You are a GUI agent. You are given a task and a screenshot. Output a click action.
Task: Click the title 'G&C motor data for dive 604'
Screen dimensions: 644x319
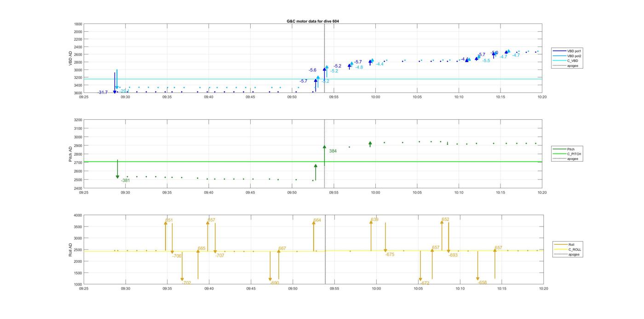pyautogui.click(x=312, y=21)
